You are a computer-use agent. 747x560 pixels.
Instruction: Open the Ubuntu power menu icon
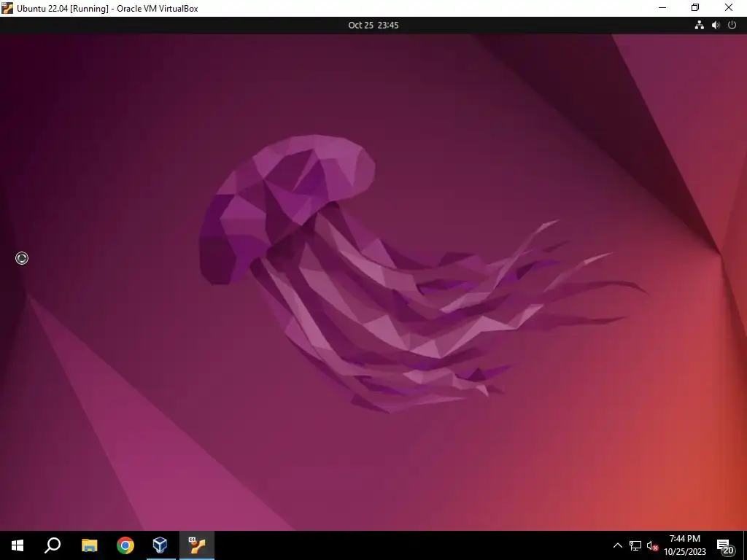point(732,26)
